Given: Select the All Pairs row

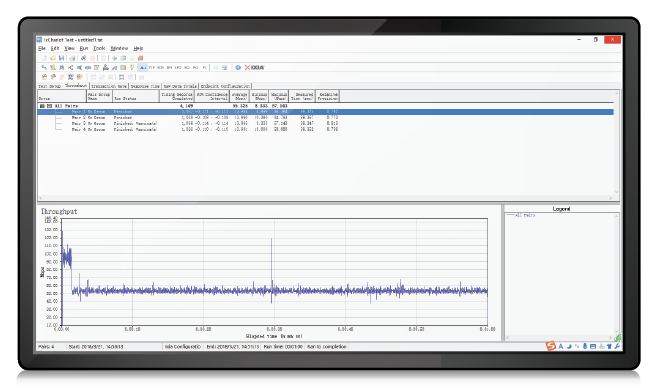Looking at the screenshot, I should click(326, 106).
